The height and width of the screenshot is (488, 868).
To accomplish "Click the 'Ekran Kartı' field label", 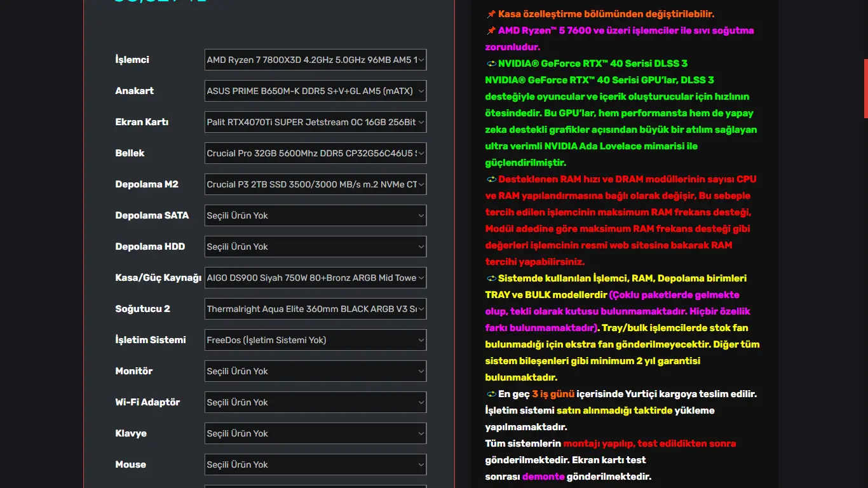I will pos(142,122).
